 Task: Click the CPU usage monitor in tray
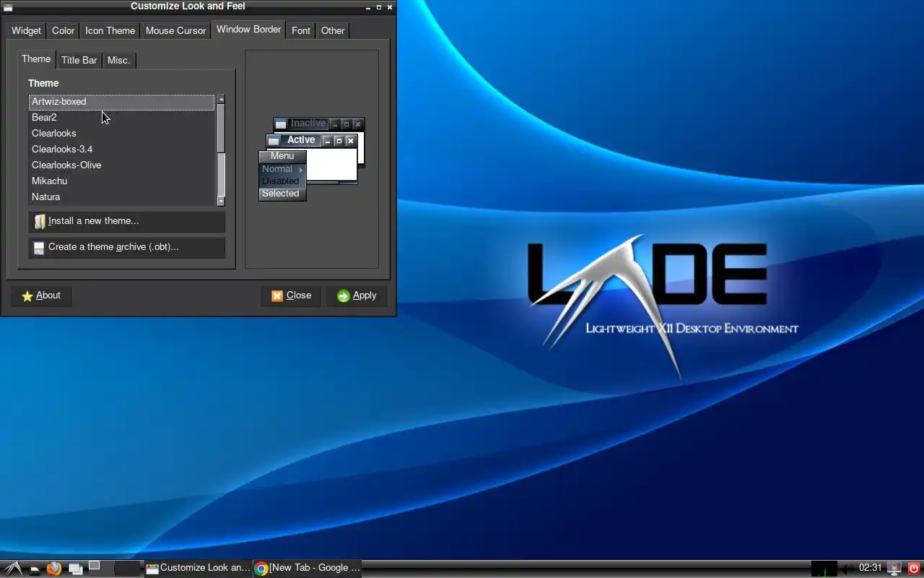pyautogui.click(x=824, y=569)
